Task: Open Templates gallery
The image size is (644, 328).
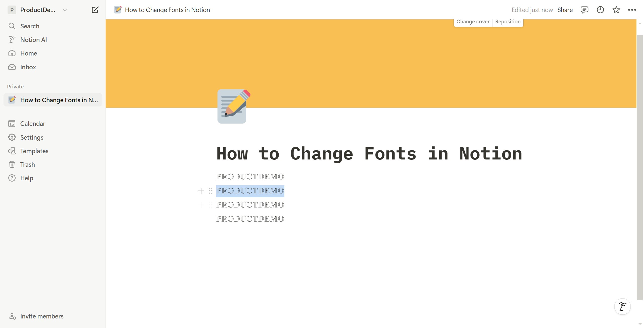Action: 53,151
